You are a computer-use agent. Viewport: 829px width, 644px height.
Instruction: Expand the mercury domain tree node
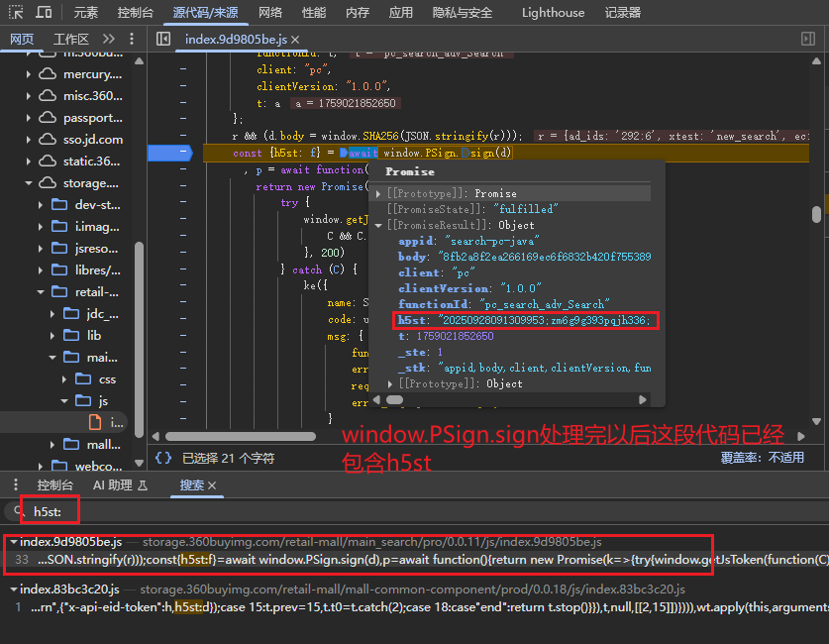coord(28,74)
